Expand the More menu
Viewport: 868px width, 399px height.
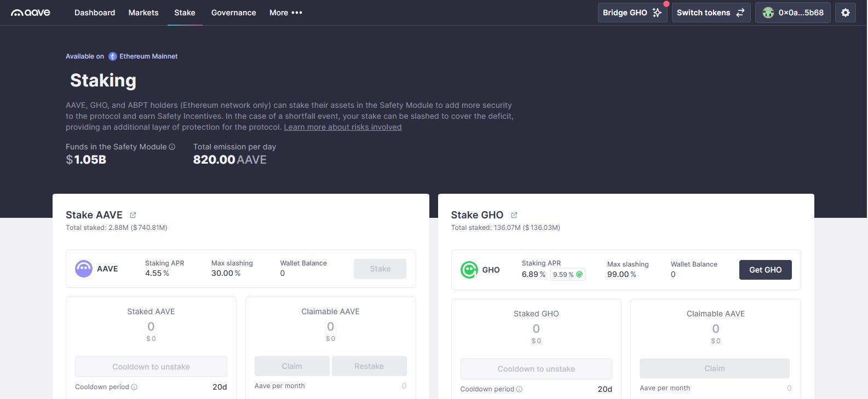pos(286,13)
